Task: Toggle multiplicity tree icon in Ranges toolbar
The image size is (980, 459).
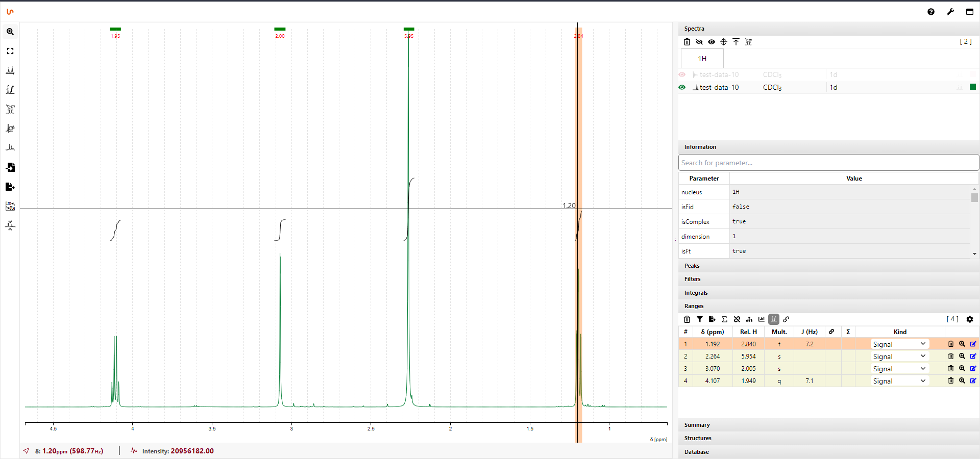Action: point(749,319)
